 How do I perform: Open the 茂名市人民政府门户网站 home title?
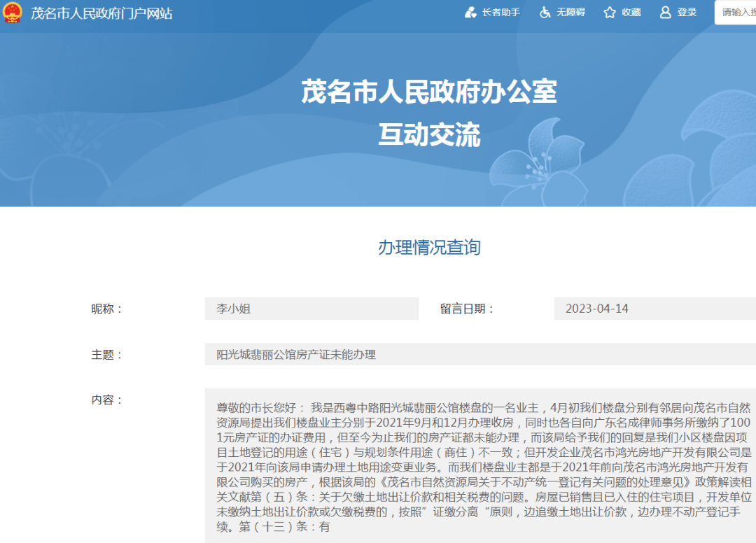pyautogui.click(x=101, y=13)
